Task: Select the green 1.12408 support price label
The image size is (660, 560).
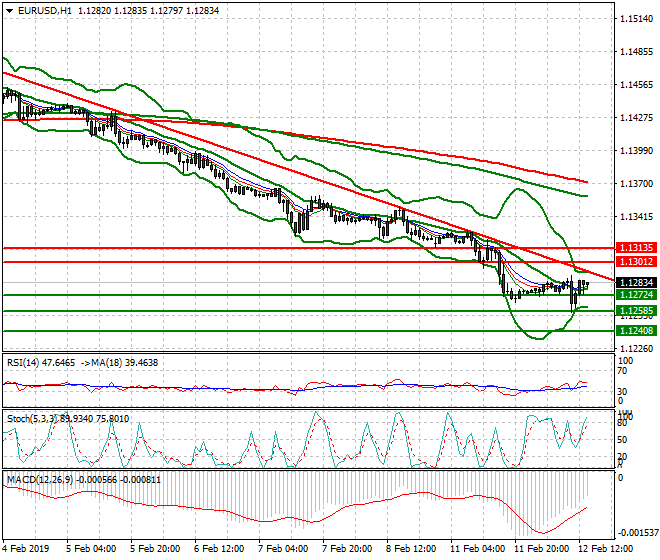Action: [x=635, y=330]
